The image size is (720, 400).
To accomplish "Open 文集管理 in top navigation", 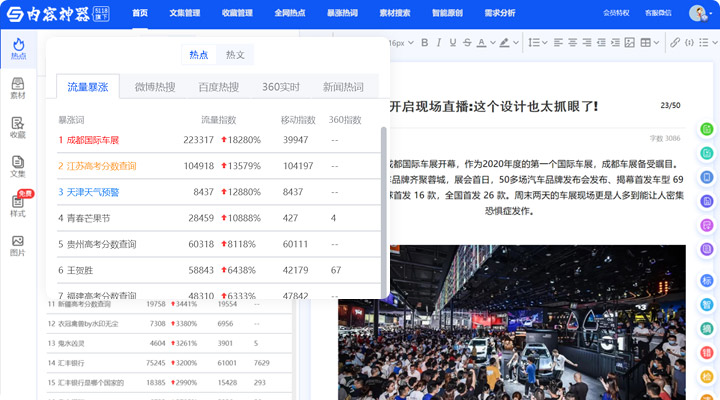I will (x=185, y=13).
